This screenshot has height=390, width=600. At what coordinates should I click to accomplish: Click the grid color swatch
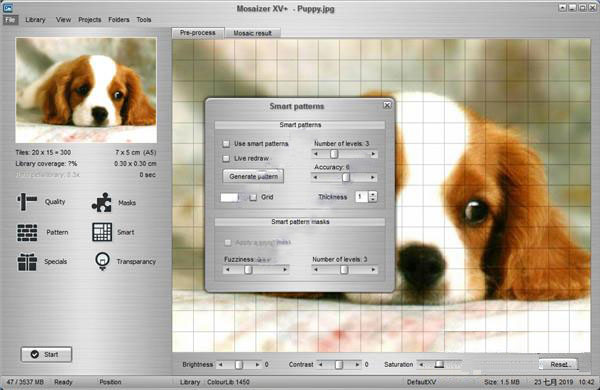tap(230, 197)
